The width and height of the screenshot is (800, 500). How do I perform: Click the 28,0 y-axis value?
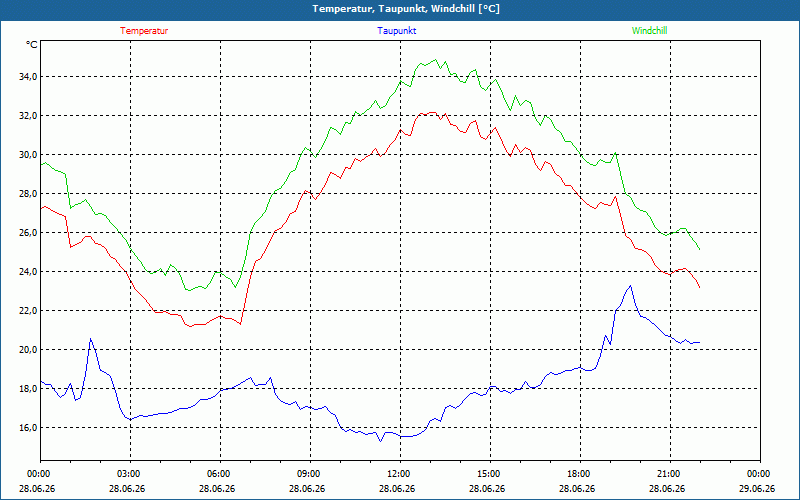coord(28,193)
